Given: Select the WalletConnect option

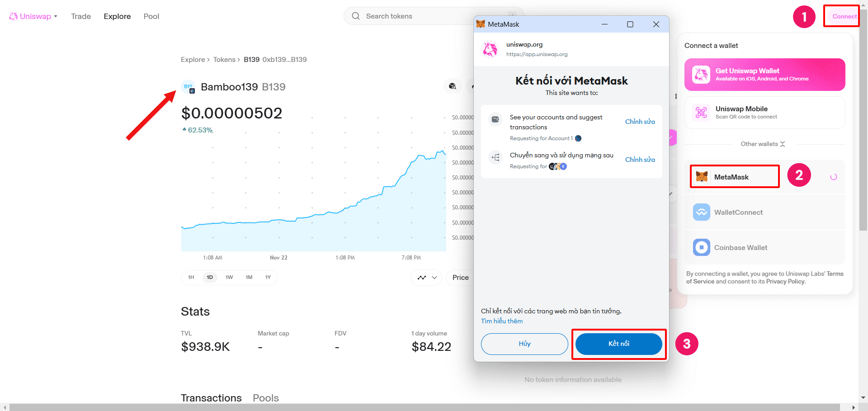Looking at the screenshot, I should (x=764, y=213).
